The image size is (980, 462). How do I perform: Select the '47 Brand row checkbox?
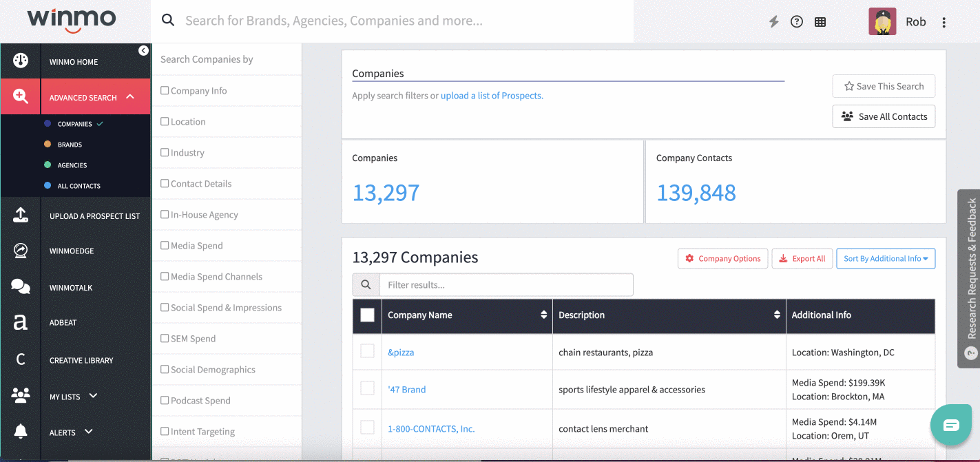(368, 388)
